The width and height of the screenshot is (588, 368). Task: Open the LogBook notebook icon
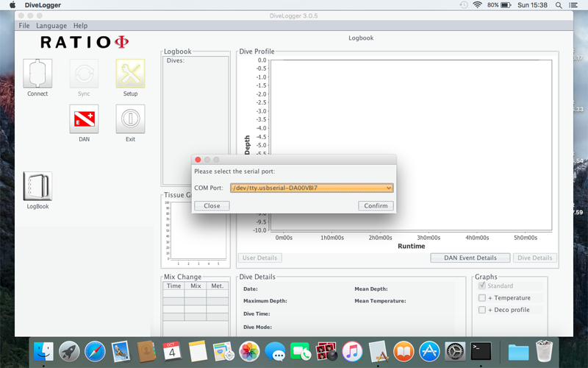coord(37,186)
